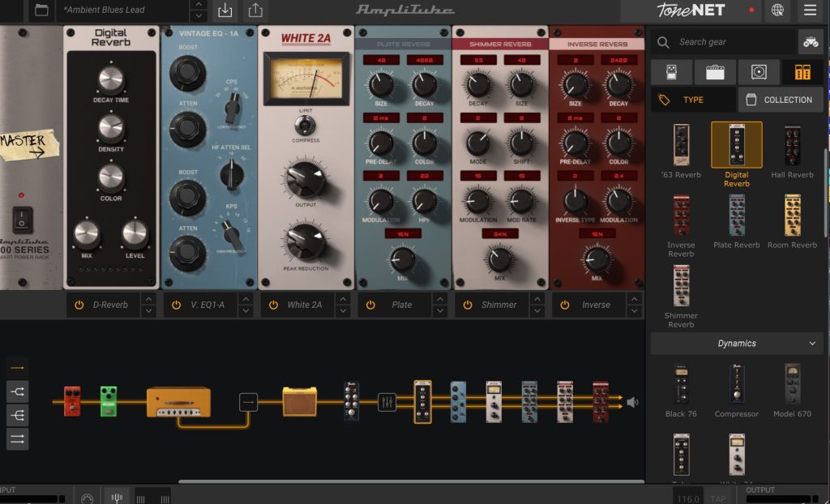Select the amplifier gear category icon
The width and height of the screenshot is (830, 504).
tap(715, 72)
